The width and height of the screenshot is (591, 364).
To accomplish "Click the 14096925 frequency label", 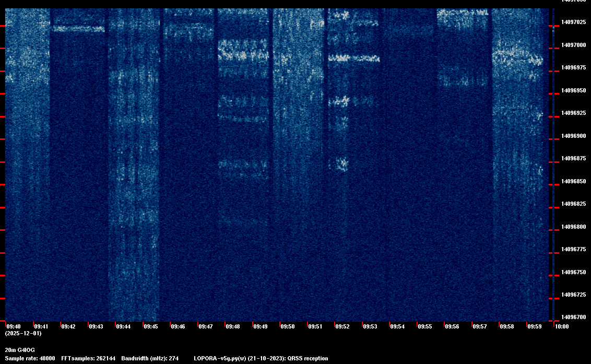I will pos(574,113).
